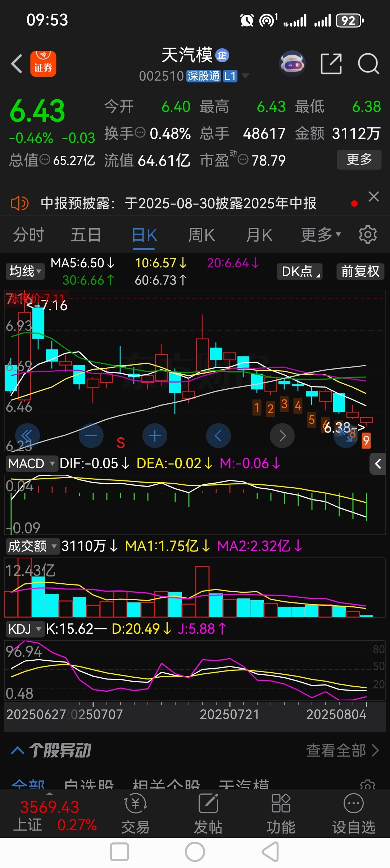Viewport: 390px width, 868px height.
Task: Open the DK点 selector
Action: pos(300,271)
